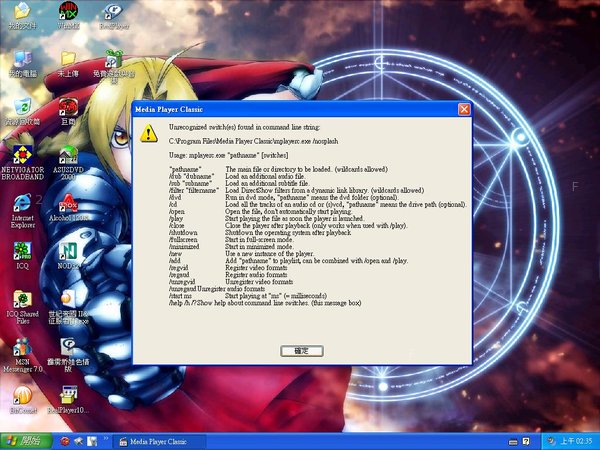The image size is (600, 450).
Task: Select the RealPlayer desktop shortcut at the top of the desktop
Action: click(x=114, y=15)
